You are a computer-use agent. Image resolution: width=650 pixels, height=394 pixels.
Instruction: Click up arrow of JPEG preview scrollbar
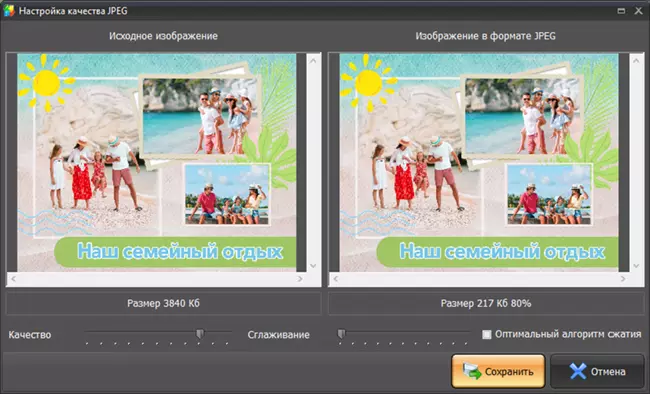tap(636, 61)
